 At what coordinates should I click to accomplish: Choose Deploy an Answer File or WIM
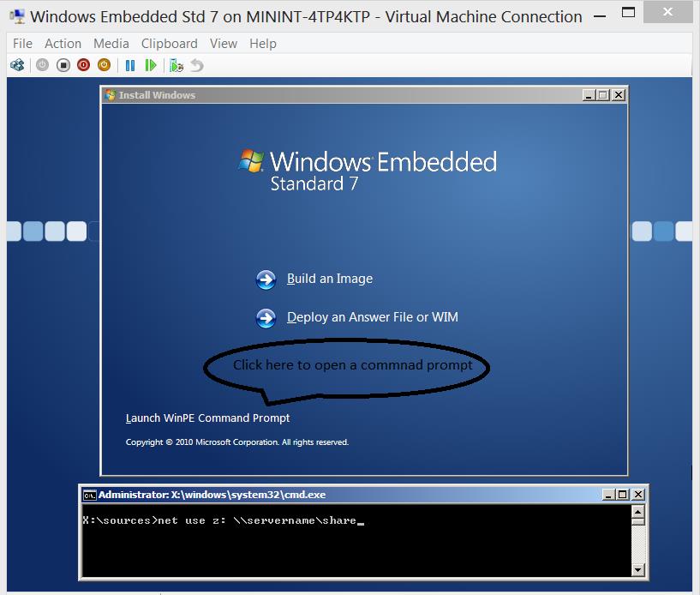[x=373, y=317]
